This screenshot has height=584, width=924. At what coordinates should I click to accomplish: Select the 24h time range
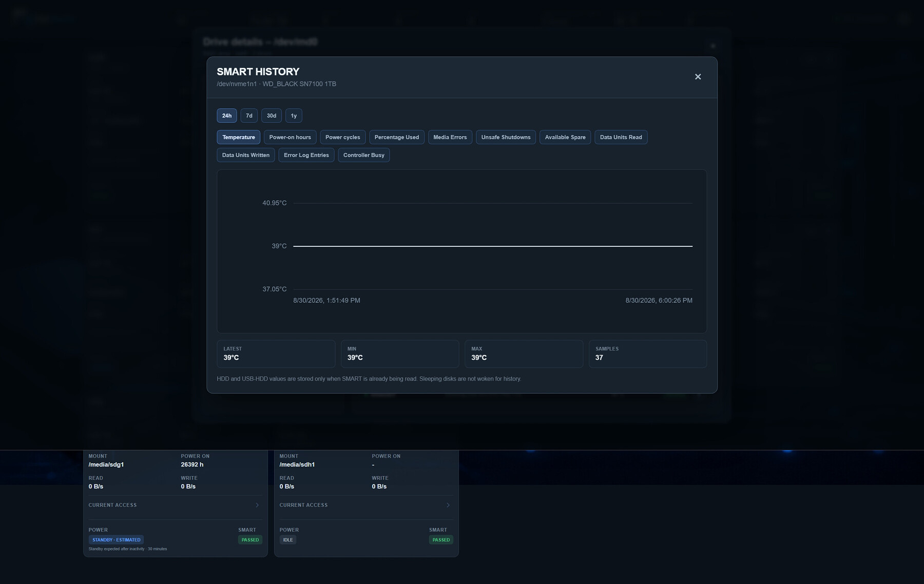tap(227, 115)
